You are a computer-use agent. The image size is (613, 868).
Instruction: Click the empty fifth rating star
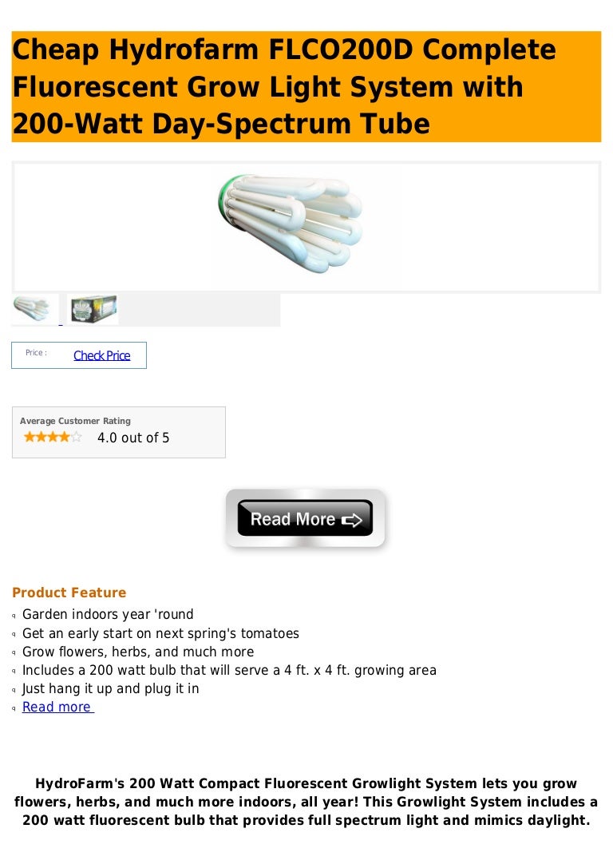click(77, 438)
